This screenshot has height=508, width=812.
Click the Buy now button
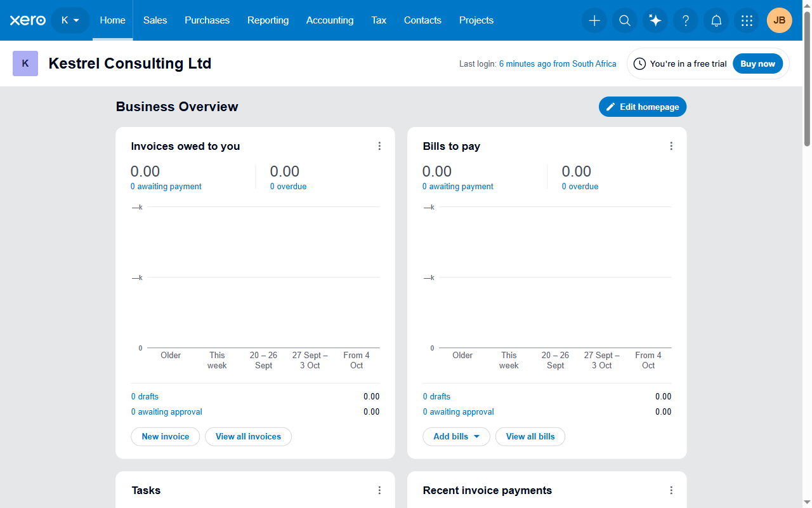[757, 63]
